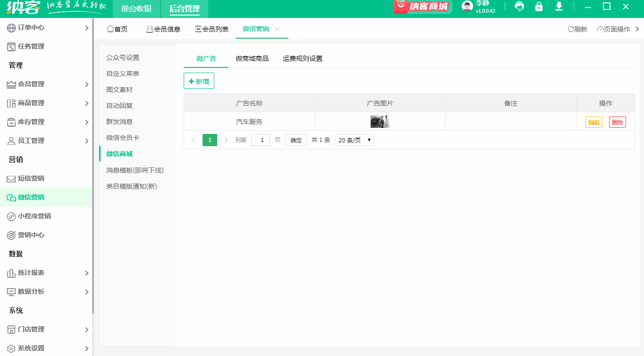Open the customer service headset icon
Viewport: 644px width, 356px height.
[x=519, y=7]
